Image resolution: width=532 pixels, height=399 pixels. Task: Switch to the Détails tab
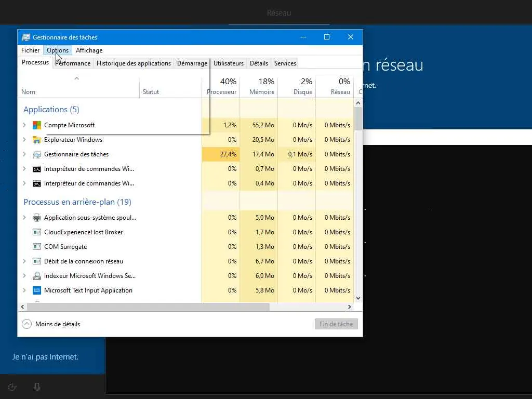(x=259, y=63)
